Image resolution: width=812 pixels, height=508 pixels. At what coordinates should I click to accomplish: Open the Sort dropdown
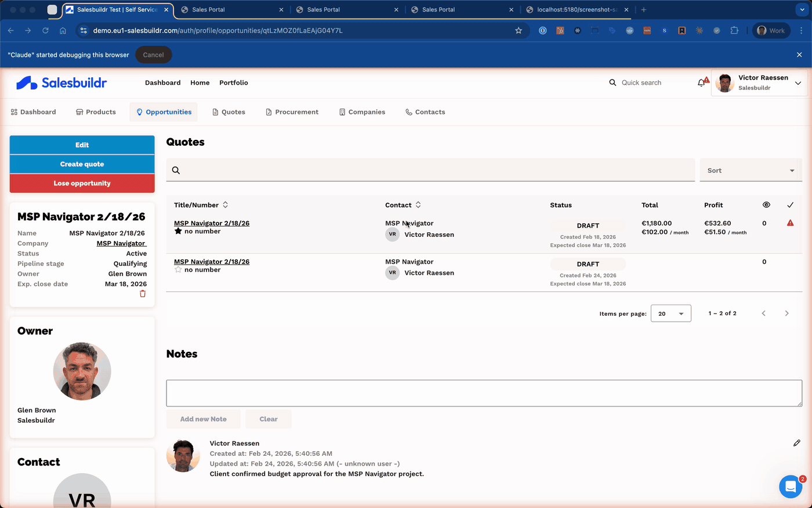(751, 170)
